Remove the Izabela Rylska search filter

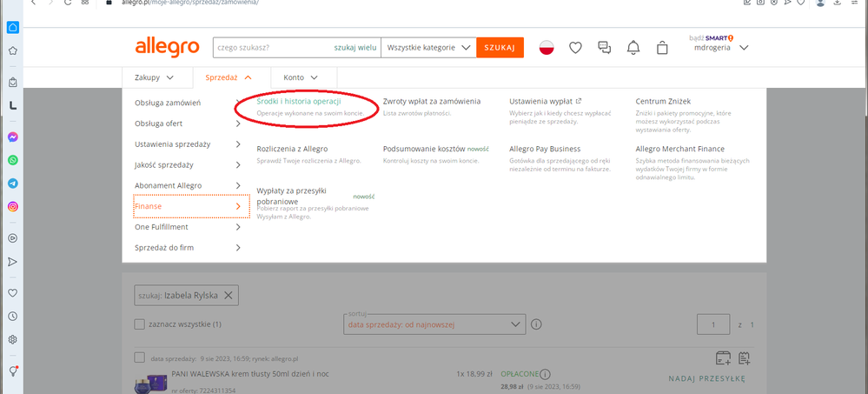click(x=228, y=296)
